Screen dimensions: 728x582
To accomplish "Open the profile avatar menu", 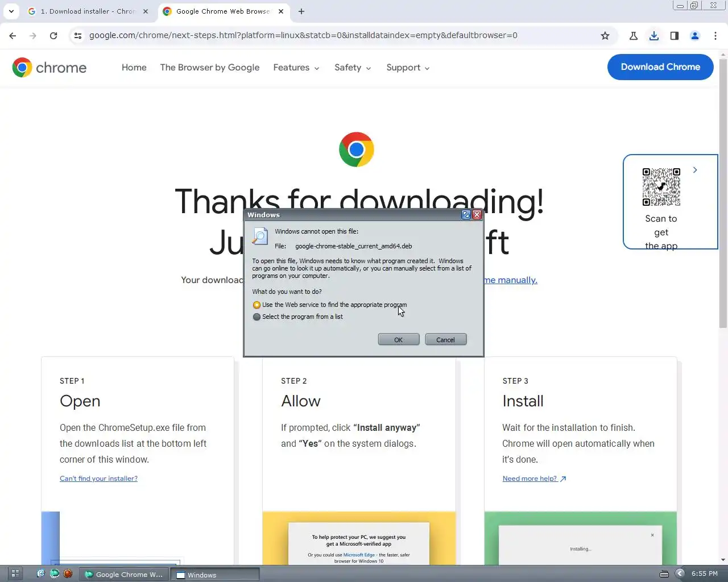I will [695, 36].
